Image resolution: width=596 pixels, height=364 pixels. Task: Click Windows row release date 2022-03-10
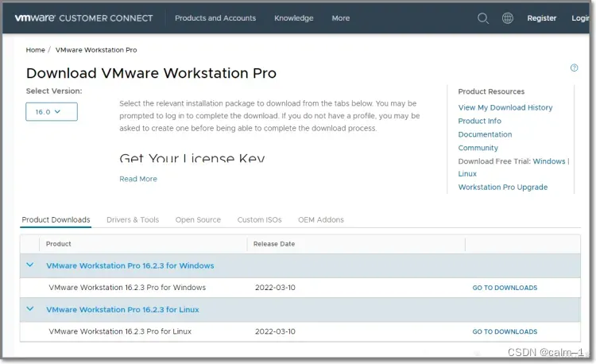[x=275, y=287]
